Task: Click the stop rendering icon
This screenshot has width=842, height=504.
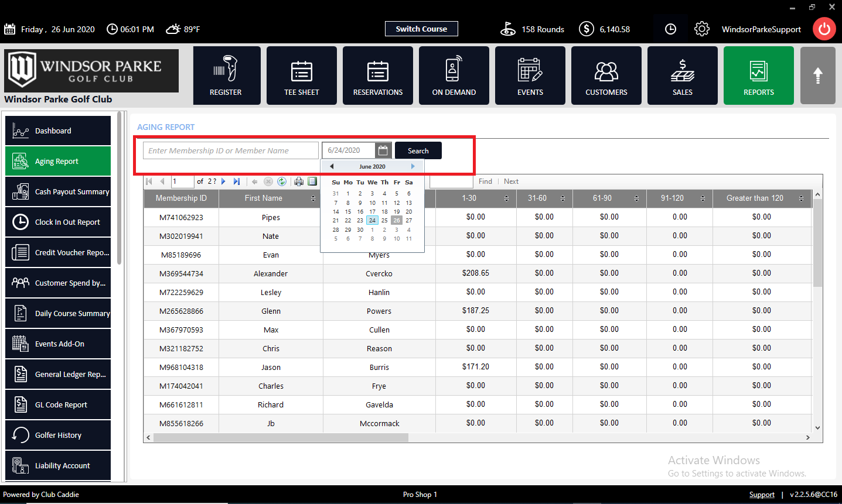Action: (268, 181)
